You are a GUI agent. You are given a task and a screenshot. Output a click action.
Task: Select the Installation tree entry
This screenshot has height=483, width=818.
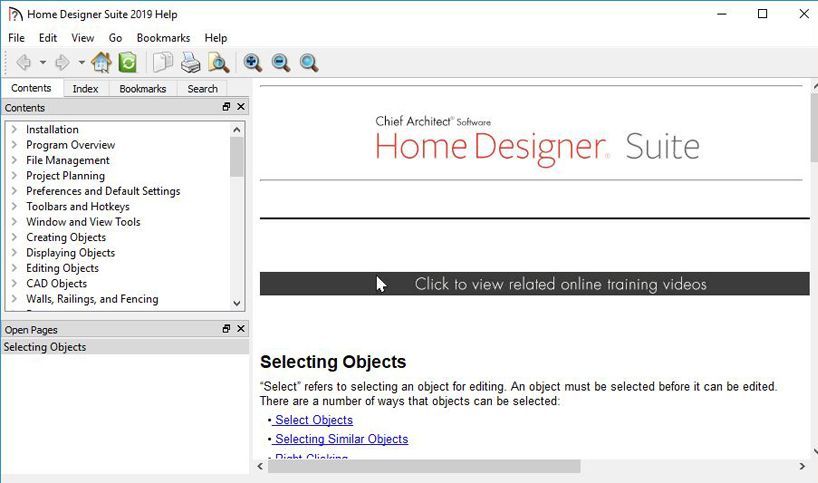click(52, 129)
